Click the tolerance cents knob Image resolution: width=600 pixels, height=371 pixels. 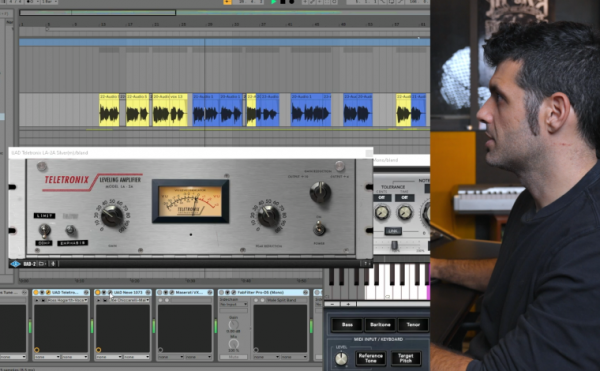pos(382,212)
